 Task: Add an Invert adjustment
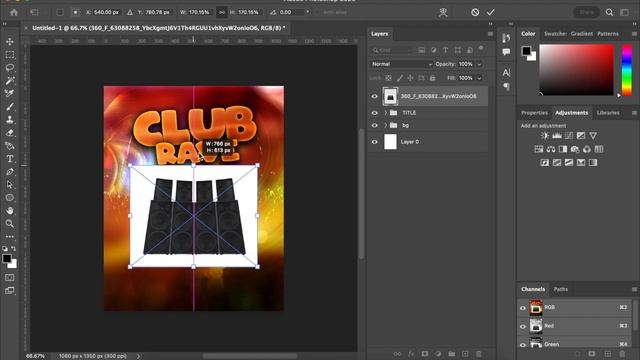point(545,163)
